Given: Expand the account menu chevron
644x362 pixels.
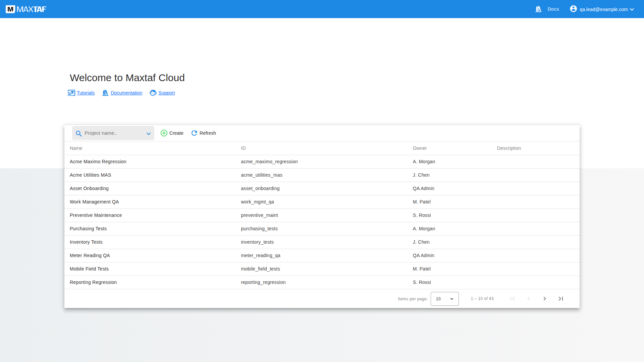Looking at the screenshot, I should click(632, 9).
